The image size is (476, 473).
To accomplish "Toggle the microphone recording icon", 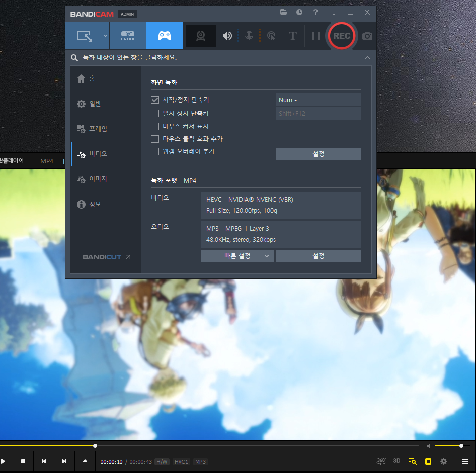I will (249, 36).
